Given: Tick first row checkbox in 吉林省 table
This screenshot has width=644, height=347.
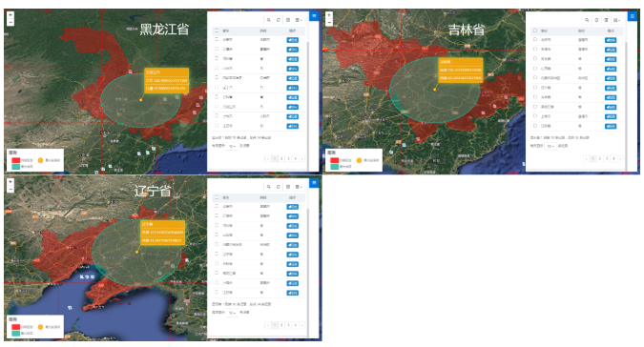Looking at the screenshot, I should (x=535, y=40).
